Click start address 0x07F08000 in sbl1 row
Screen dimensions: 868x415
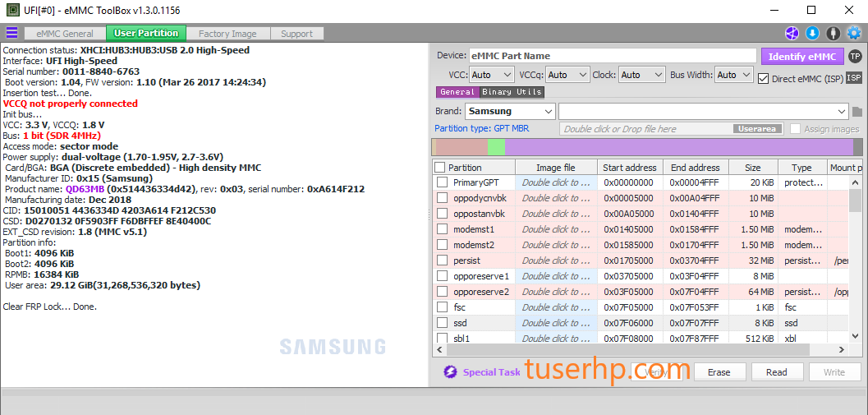[630, 338]
